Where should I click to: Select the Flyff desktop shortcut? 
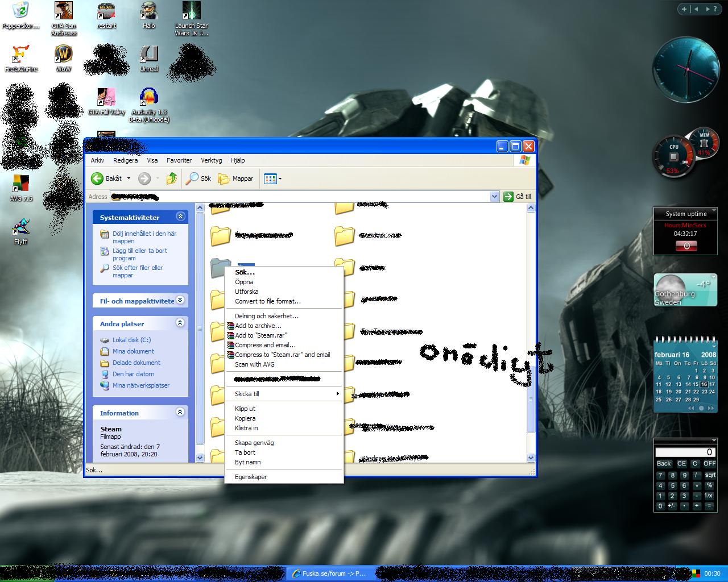(x=21, y=231)
